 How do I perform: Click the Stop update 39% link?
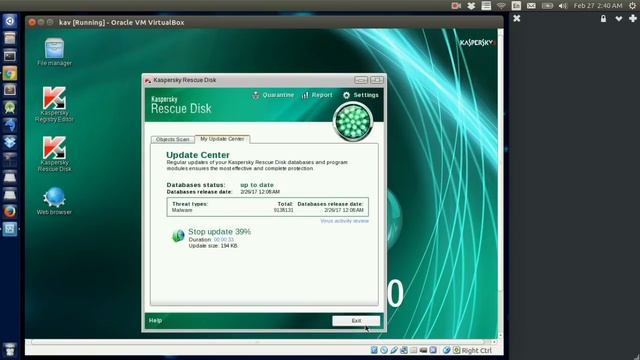219,231
